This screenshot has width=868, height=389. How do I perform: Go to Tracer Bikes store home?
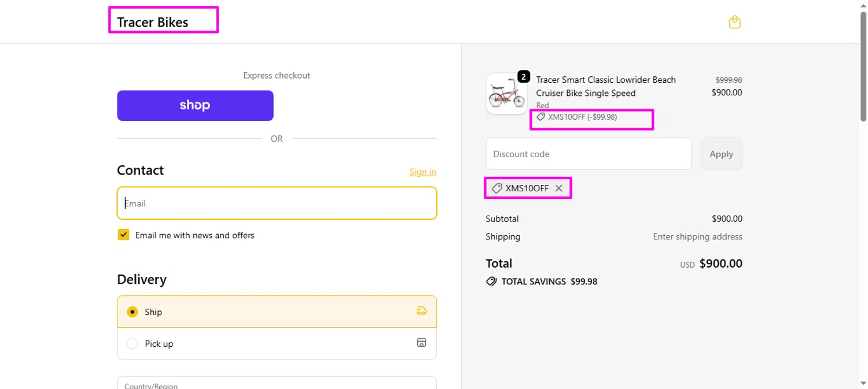[x=153, y=23]
